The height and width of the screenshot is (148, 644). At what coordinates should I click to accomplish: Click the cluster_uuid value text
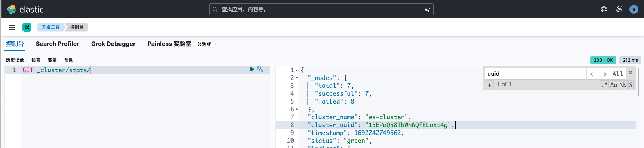pos(408,125)
